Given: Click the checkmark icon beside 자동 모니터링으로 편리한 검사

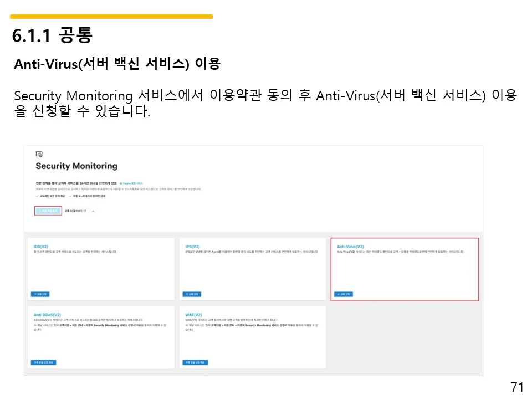Looking at the screenshot, I should (x=71, y=195).
